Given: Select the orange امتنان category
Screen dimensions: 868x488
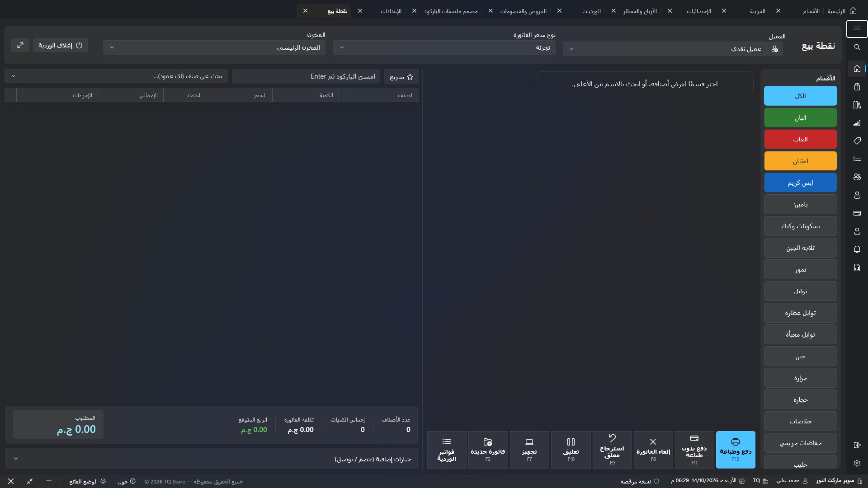Looking at the screenshot, I should [x=800, y=161].
